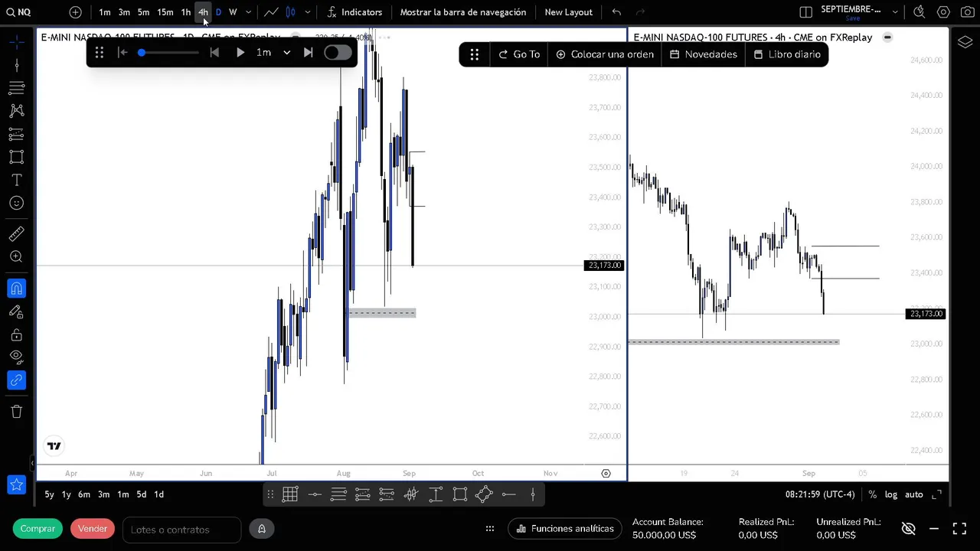Choose the candlestick chart style icon
Viewport: 980px width, 551px height.
291,12
